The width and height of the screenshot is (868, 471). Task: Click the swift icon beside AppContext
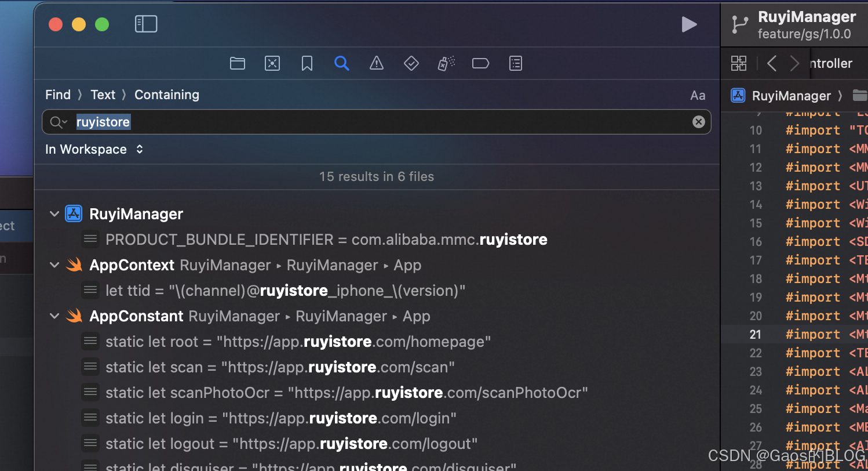[x=74, y=265]
